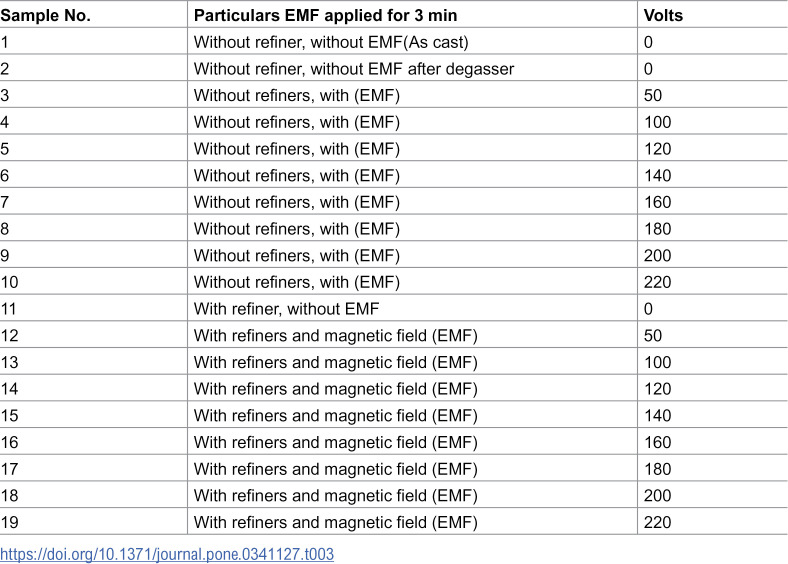
Task: Click the Volts column header
Action: coord(663,15)
